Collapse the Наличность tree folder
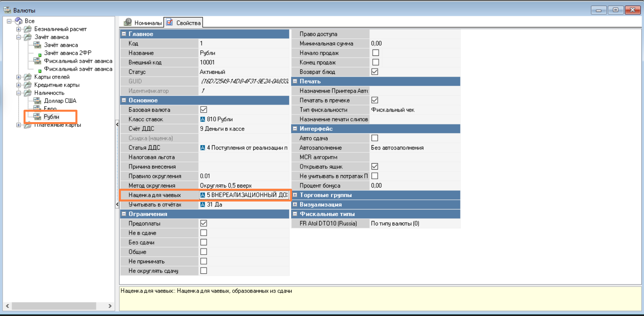This screenshot has width=644, height=316. (18, 93)
